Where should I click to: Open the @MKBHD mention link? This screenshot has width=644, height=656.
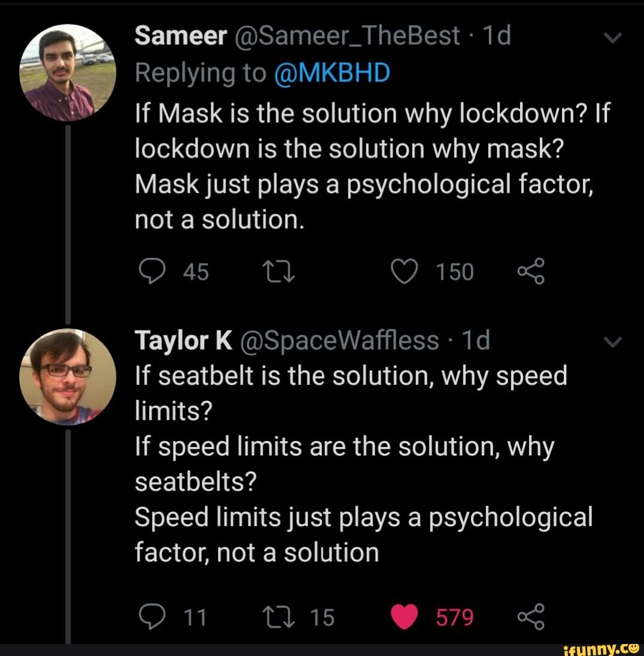(x=333, y=73)
